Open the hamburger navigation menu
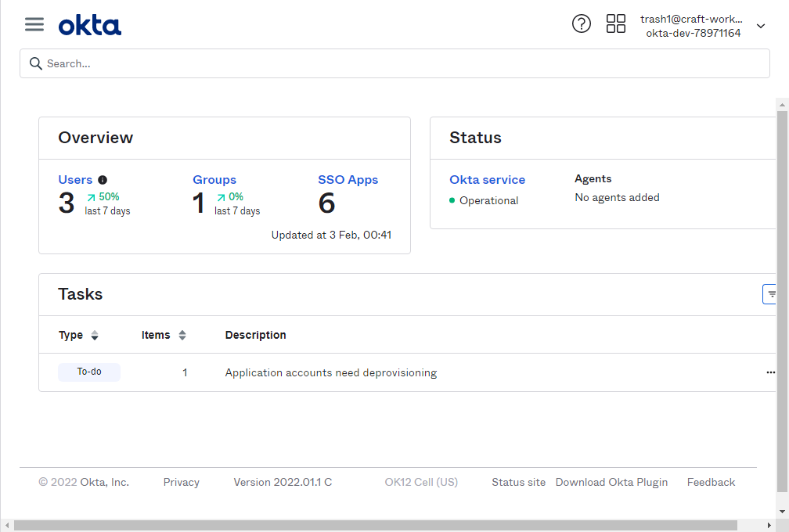The image size is (789, 532). pos(34,24)
